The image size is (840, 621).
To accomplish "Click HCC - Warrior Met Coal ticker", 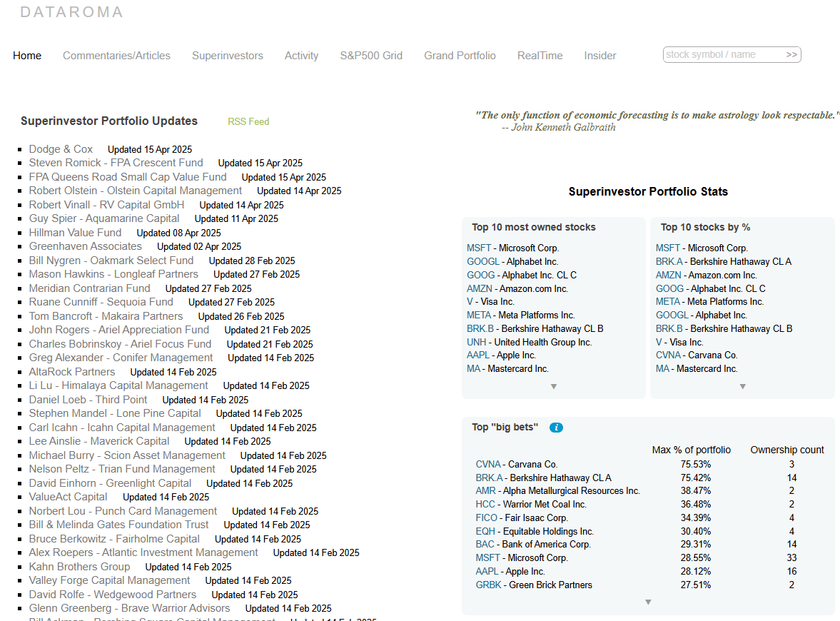I will [x=485, y=504].
